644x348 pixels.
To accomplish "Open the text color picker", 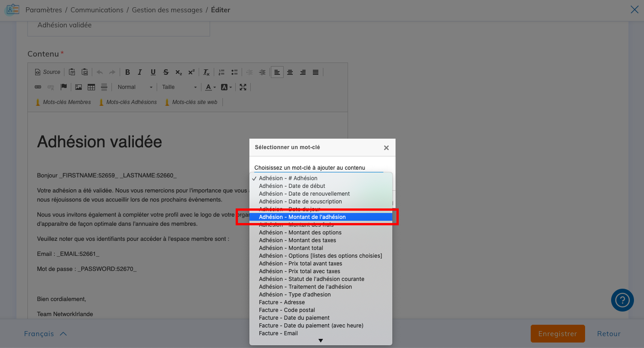I will pos(211,87).
